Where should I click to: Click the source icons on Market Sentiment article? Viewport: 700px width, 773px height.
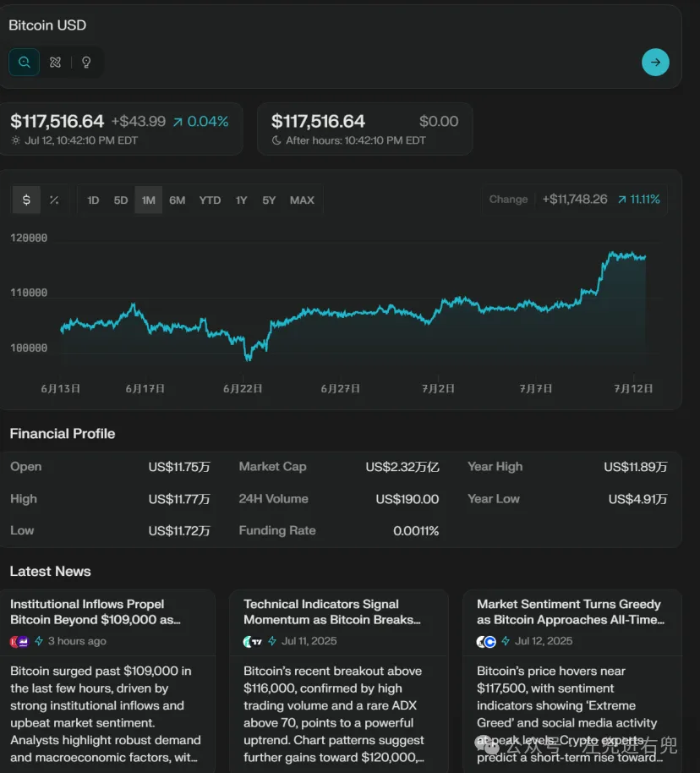point(486,641)
